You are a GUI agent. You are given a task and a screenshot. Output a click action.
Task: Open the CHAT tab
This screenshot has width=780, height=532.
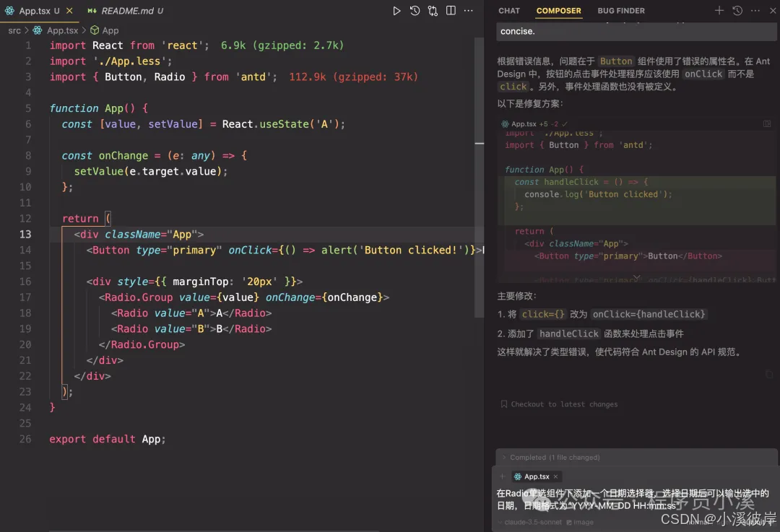509,10
